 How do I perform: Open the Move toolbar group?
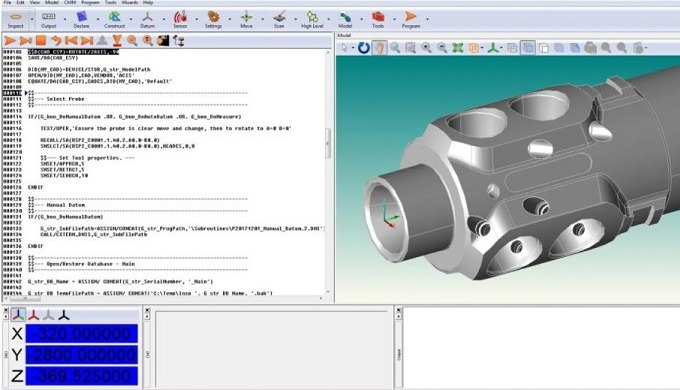(246, 20)
